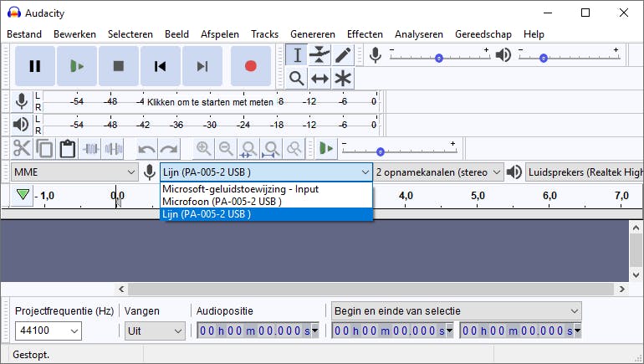
Task: Open the Effecten menu
Action: coord(365,34)
